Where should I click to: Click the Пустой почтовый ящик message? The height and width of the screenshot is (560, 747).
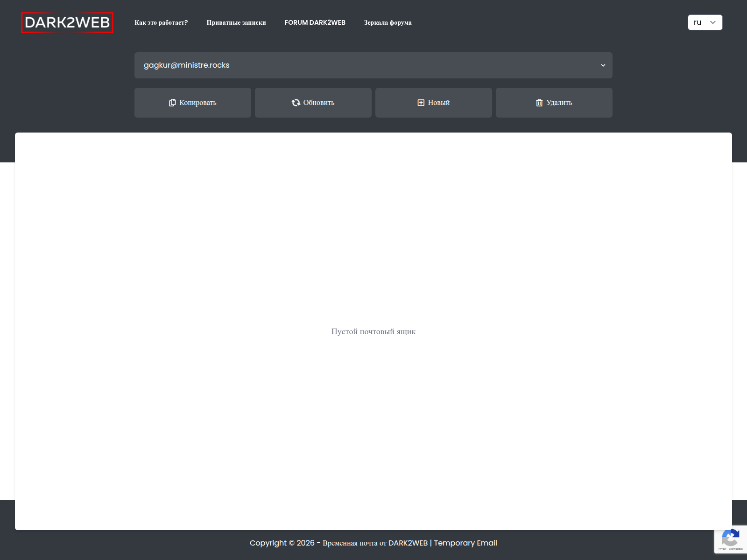pyautogui.click(x=373, y=331)
